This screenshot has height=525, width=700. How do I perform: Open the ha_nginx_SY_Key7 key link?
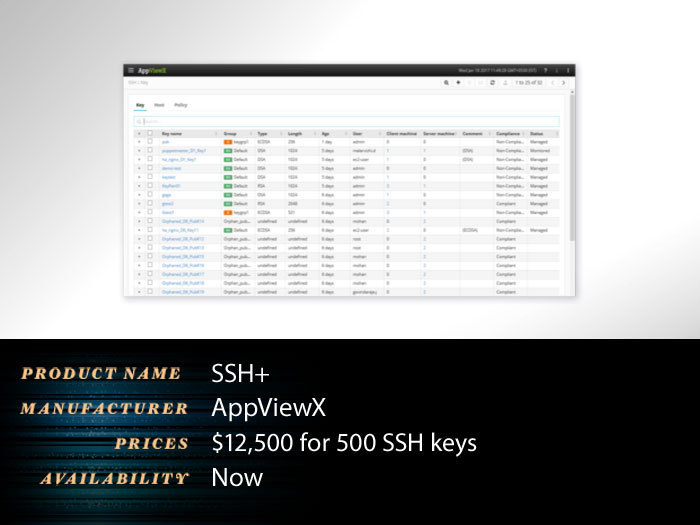179,159
